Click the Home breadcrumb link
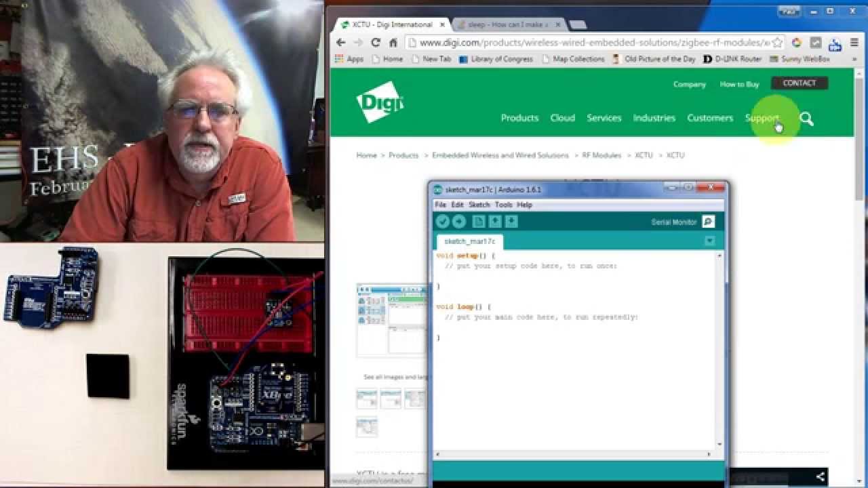868x488 pixels. coord(366,155)
